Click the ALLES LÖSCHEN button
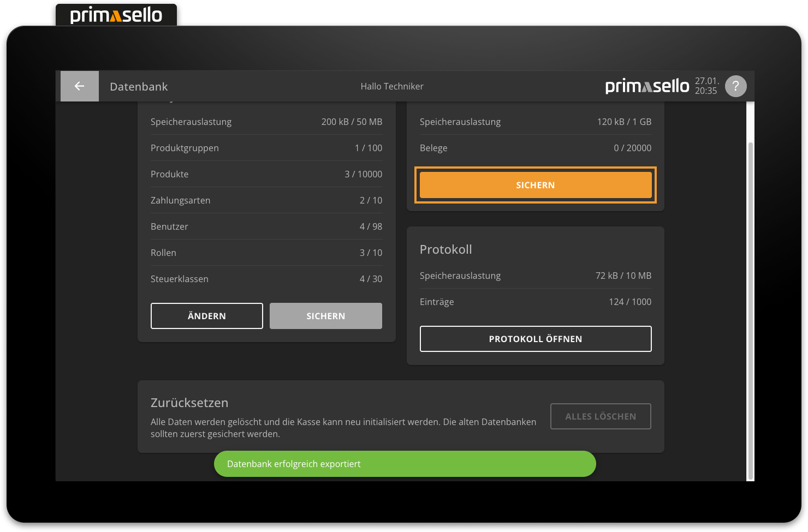The image size is (808, 532). (601, 416)
